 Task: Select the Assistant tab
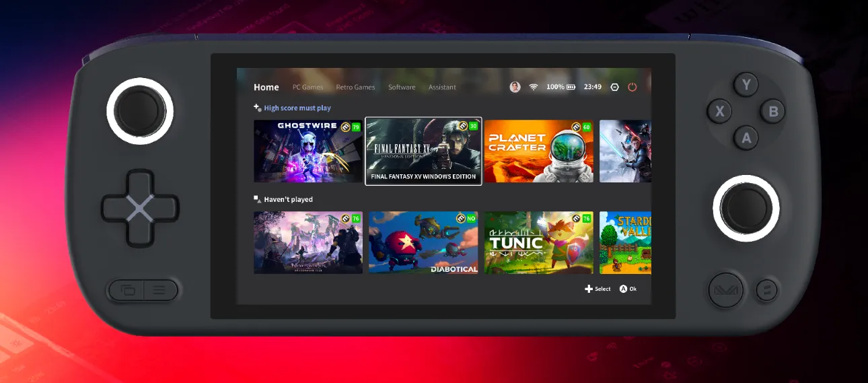442,87
